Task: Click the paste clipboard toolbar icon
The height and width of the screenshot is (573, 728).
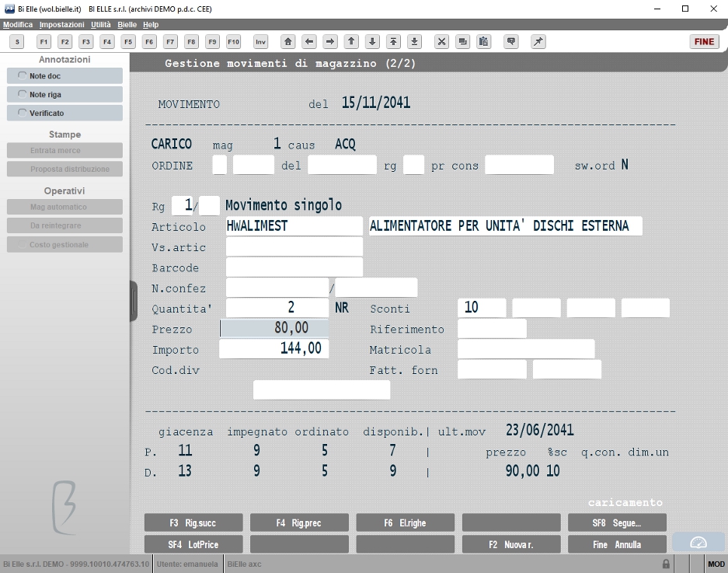Action: coord(484,42)
